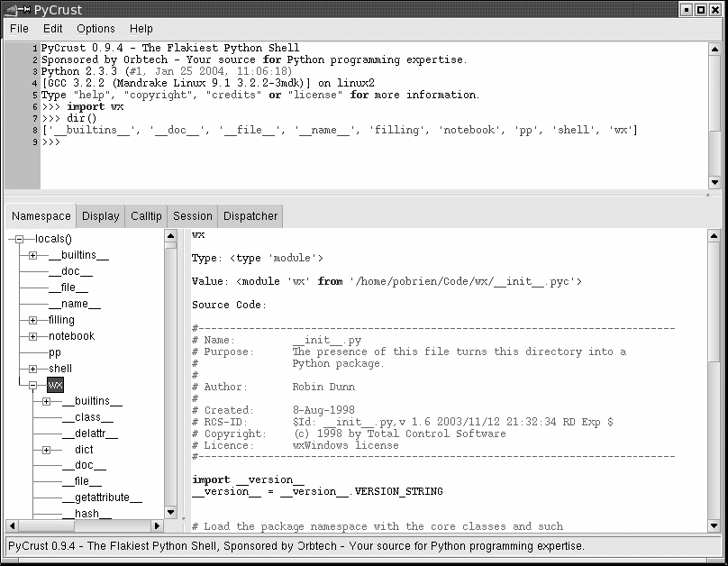Select the pp item in namespace tree
Screen dimensions: 728x566
(55, 352)
